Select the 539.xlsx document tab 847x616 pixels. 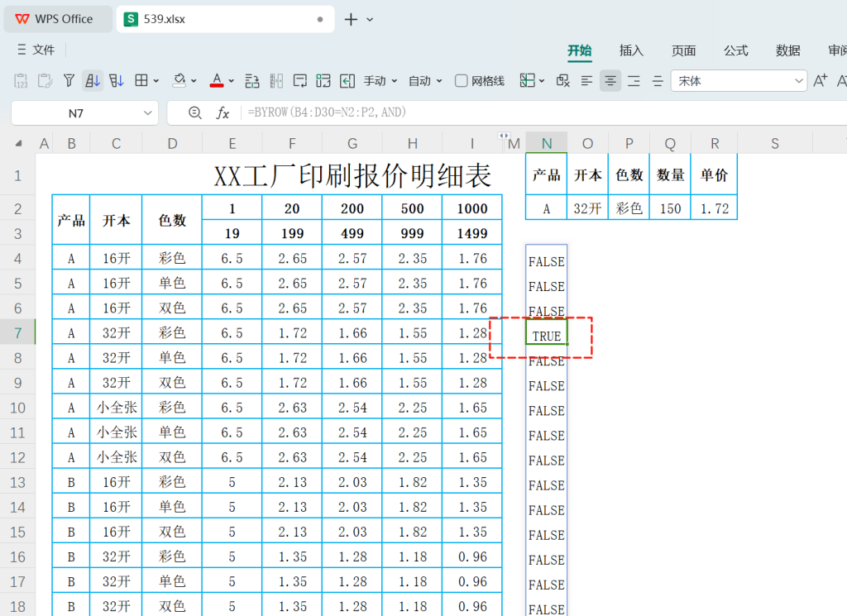pos(225,20)
